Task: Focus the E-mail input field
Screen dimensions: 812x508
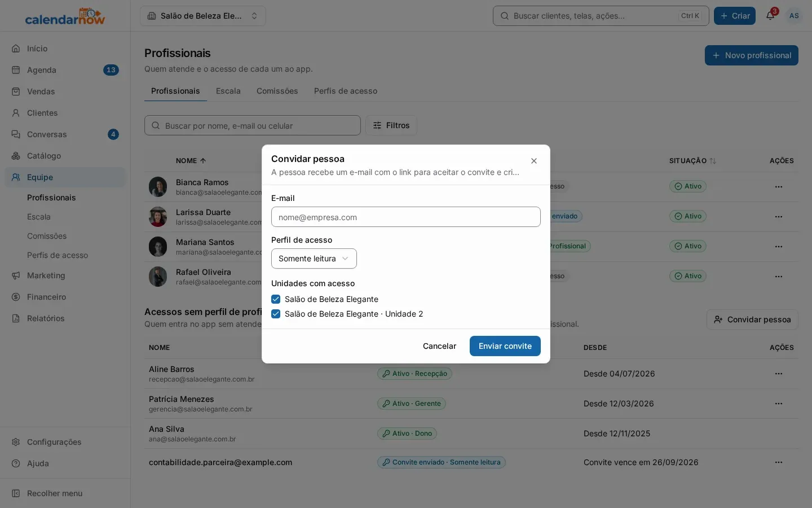Action: pos(406,217)
